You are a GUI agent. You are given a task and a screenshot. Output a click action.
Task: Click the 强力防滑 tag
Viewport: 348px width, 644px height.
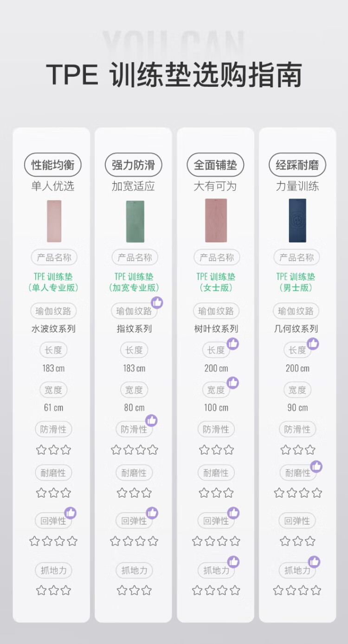133,165
